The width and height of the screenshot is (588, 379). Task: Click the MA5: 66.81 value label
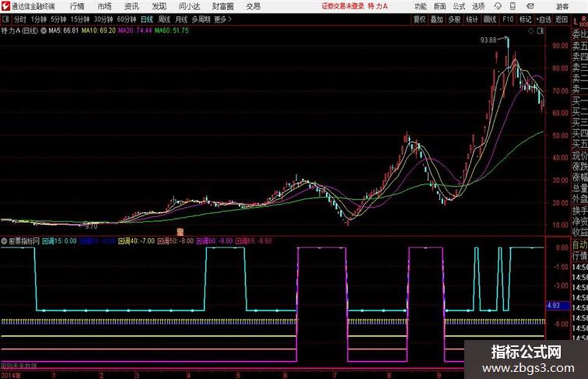[63, 30]
